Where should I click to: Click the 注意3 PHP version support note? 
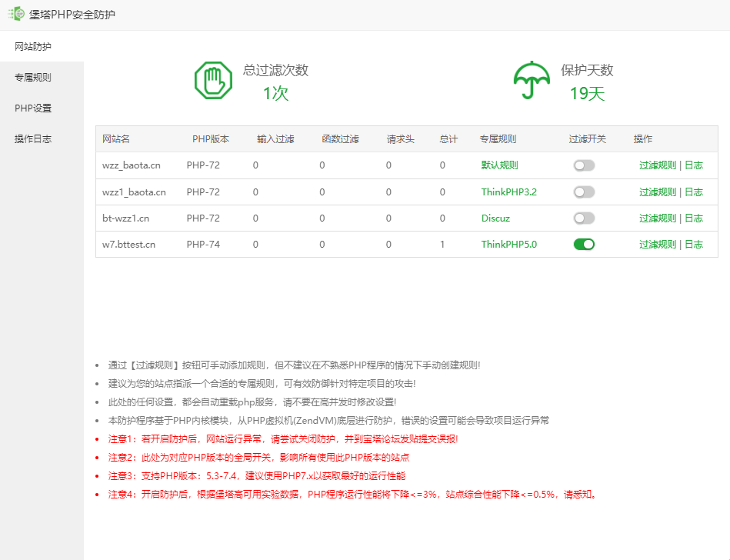point(257,475)
